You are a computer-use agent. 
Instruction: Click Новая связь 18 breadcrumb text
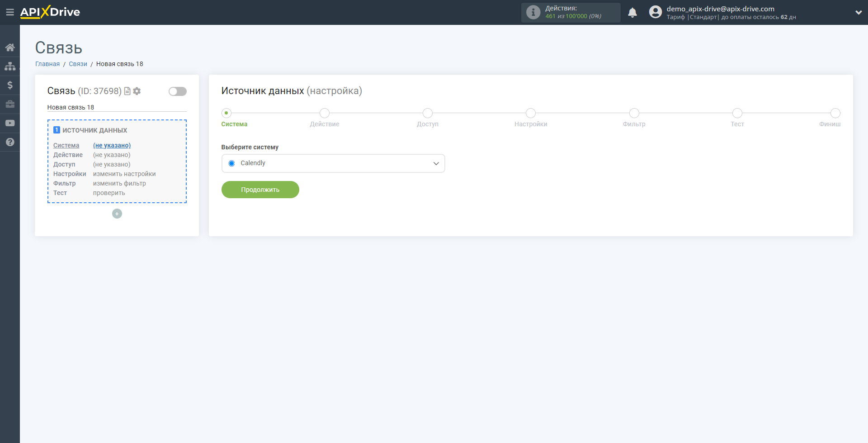pos(119,64)
